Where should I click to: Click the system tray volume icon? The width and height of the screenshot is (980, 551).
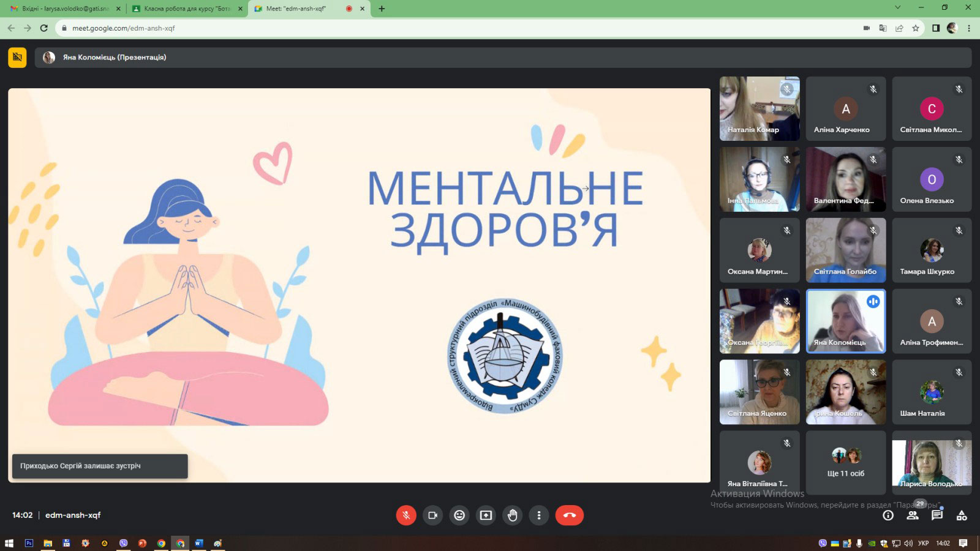tap(908, 543)
